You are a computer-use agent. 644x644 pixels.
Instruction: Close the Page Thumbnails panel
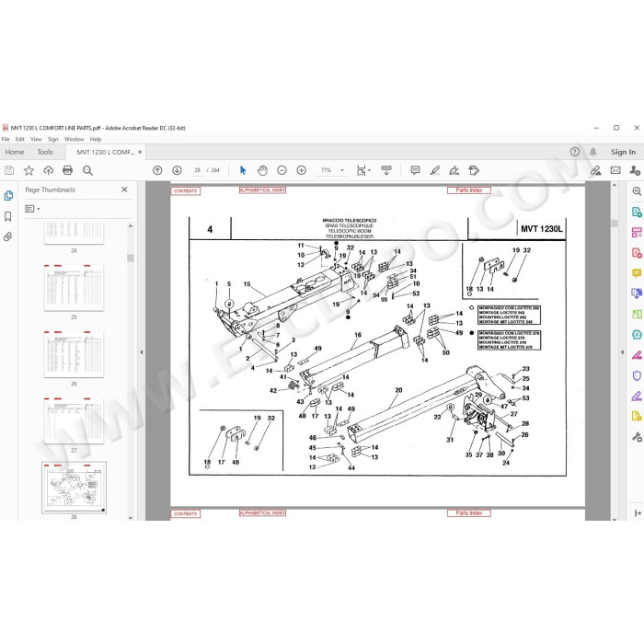pos(124,190)
